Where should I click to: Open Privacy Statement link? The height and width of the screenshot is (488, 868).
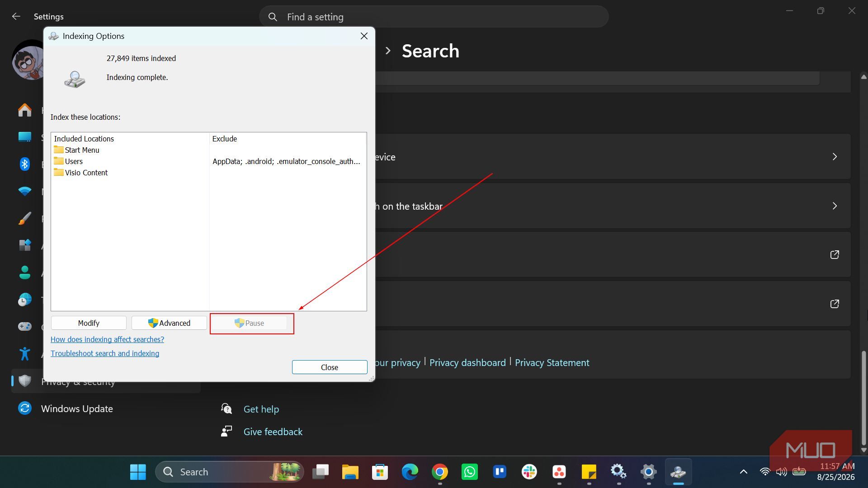click(x=552, y=362)
